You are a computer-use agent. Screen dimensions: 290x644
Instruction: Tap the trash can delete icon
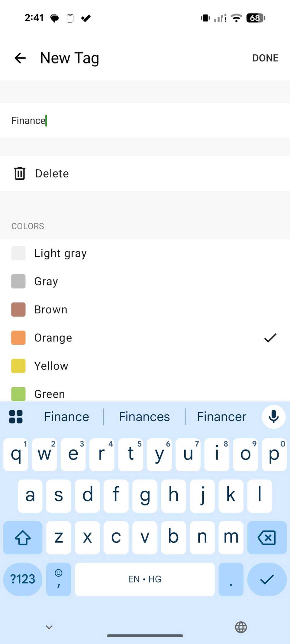coord(20,173)
